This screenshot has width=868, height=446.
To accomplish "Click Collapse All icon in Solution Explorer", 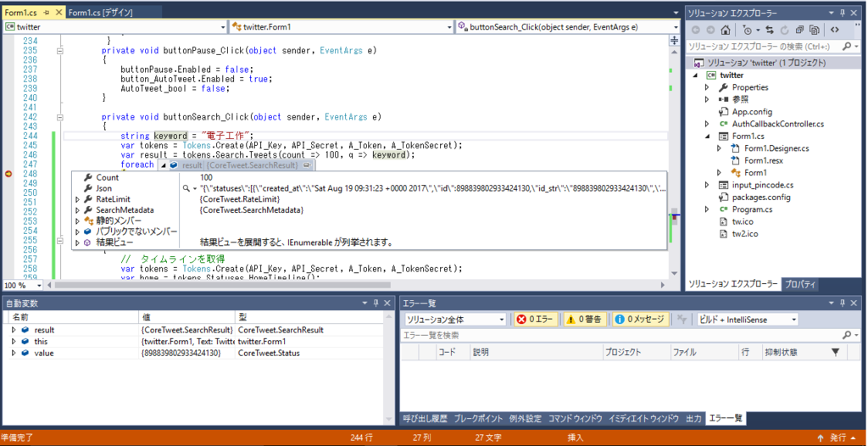I will coord(800,30).
